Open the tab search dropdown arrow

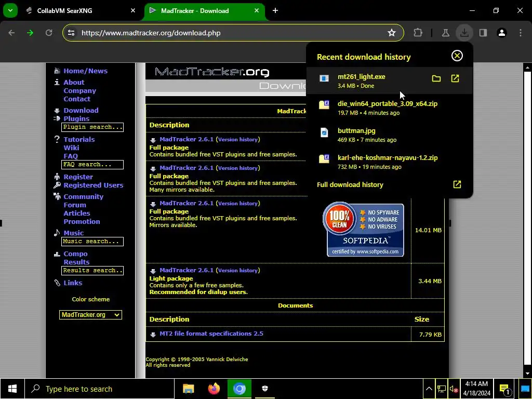(x=10, y=10)
